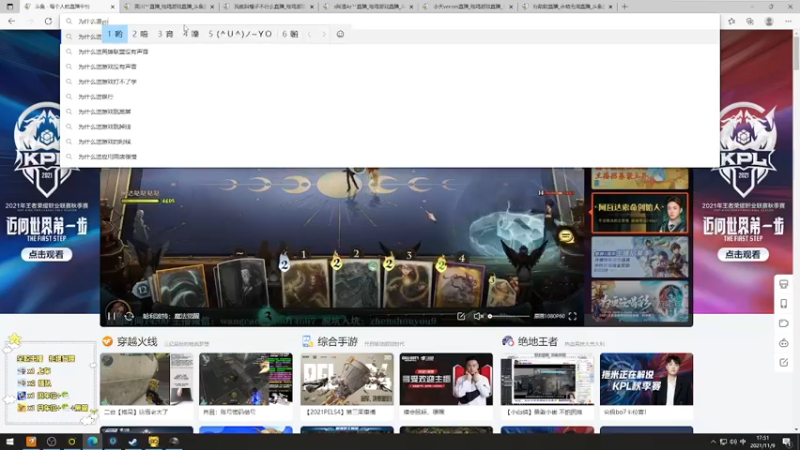This screenshot has width=800, height=450.
Task: Open the Collections icon in browser toolbar
Action: tap(749, 21)
